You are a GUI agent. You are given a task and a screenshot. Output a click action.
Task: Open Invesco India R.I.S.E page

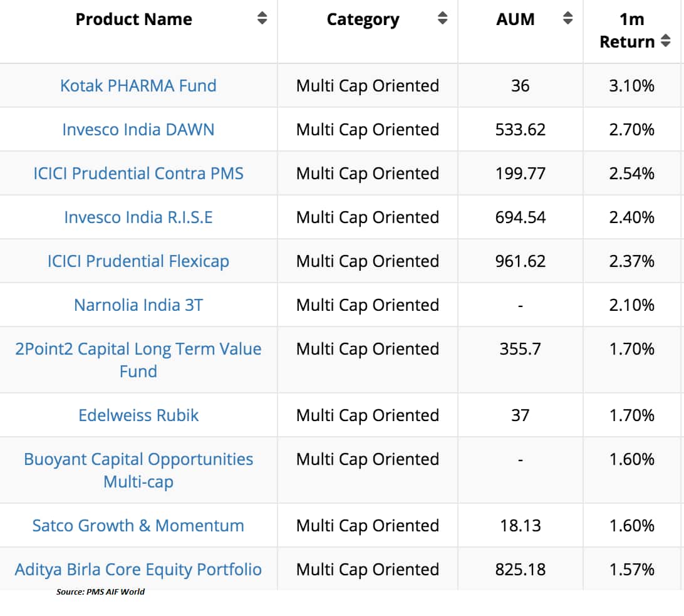tap(138, 217)
